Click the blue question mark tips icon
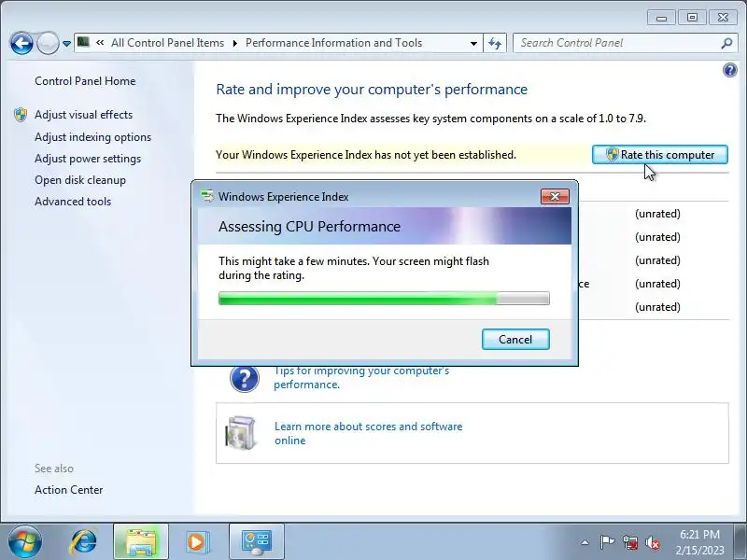The image size is (747, 560). pos(245,378)
